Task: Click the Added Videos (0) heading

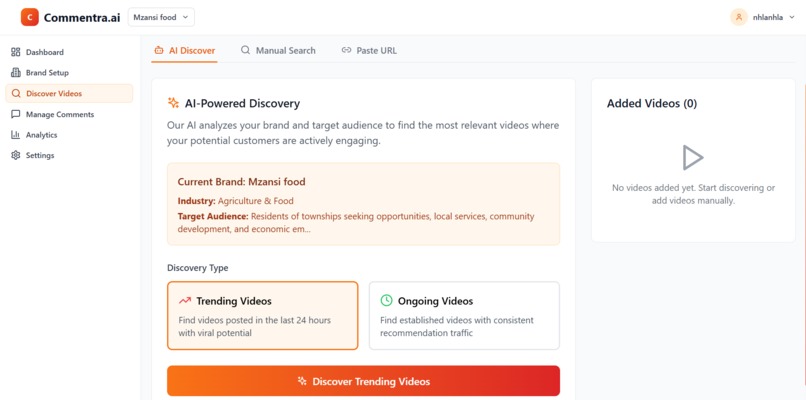Action: [x=652, y=103]
